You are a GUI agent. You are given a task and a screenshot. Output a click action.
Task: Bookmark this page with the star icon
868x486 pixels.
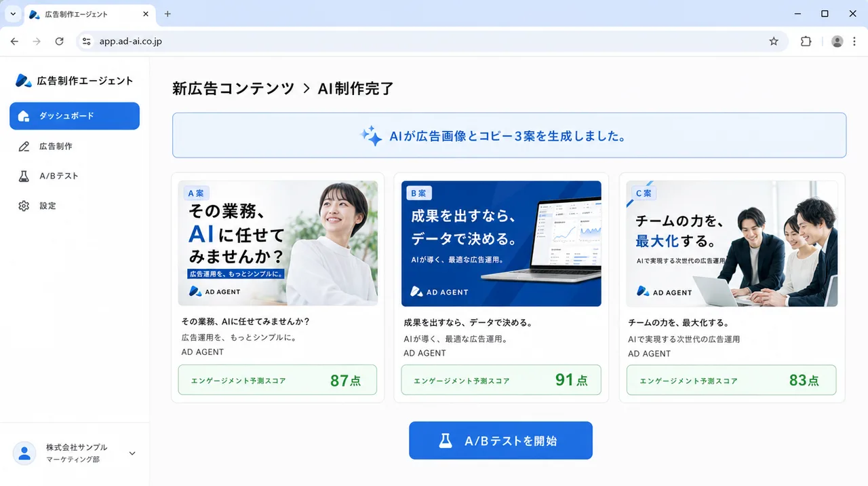pyautogui.click(x=774, y=41)
